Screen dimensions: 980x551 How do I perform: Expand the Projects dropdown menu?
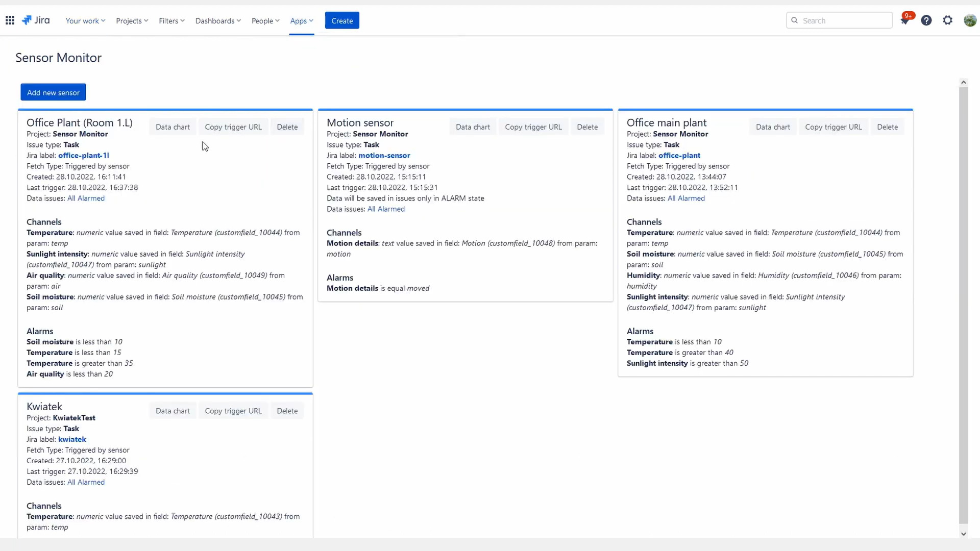(132, 21)
